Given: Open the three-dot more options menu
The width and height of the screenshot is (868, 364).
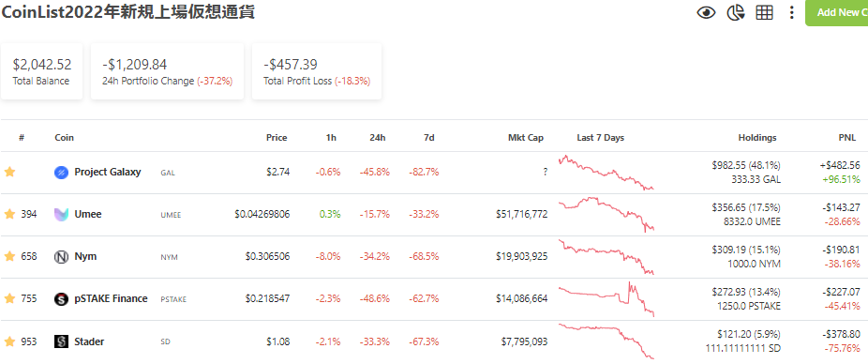Looking at the screenshot, I should pyautogui.click(x=792, y=13).
